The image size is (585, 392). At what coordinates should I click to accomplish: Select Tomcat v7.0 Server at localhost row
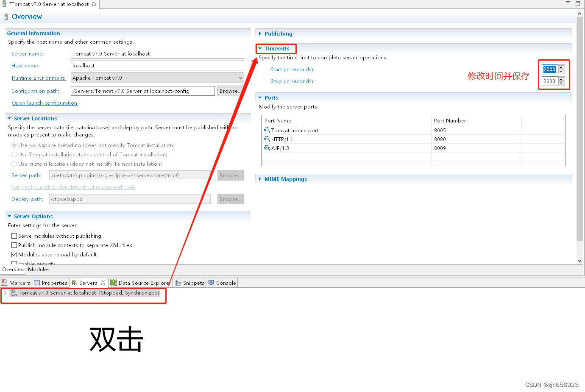85,293
